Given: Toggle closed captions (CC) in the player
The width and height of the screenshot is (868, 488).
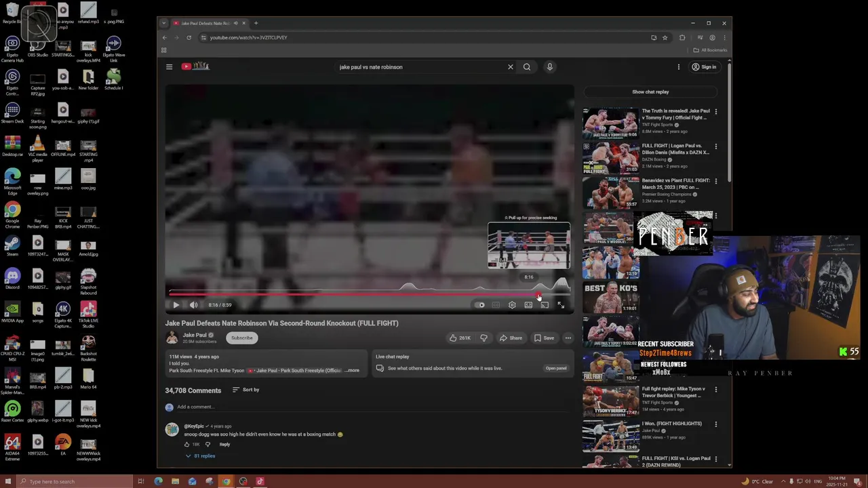Looking at the screenshot, I should pyautogui.click(x=496, y=305).
